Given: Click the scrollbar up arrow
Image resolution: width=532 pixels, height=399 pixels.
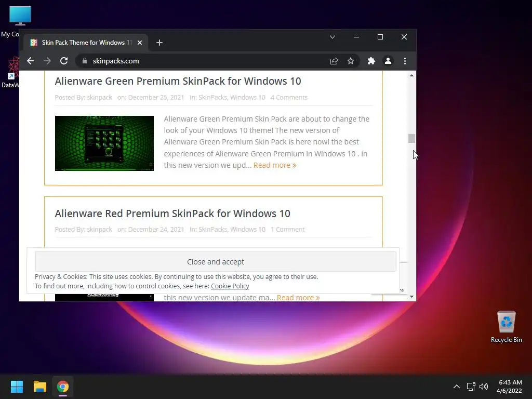Looking at the screenshot, I should click(x=411, y=76).
